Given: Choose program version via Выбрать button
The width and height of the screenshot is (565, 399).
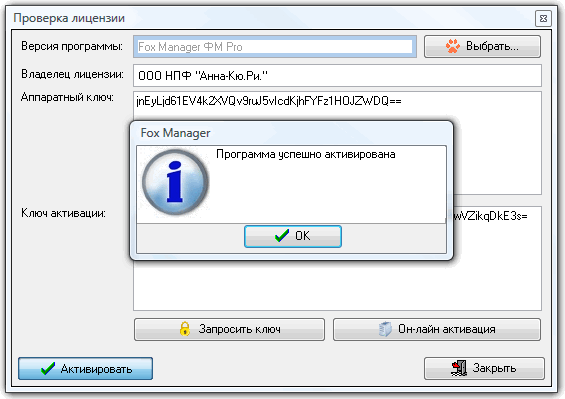Looking at the screenshot, I should (x=482, y=46).
